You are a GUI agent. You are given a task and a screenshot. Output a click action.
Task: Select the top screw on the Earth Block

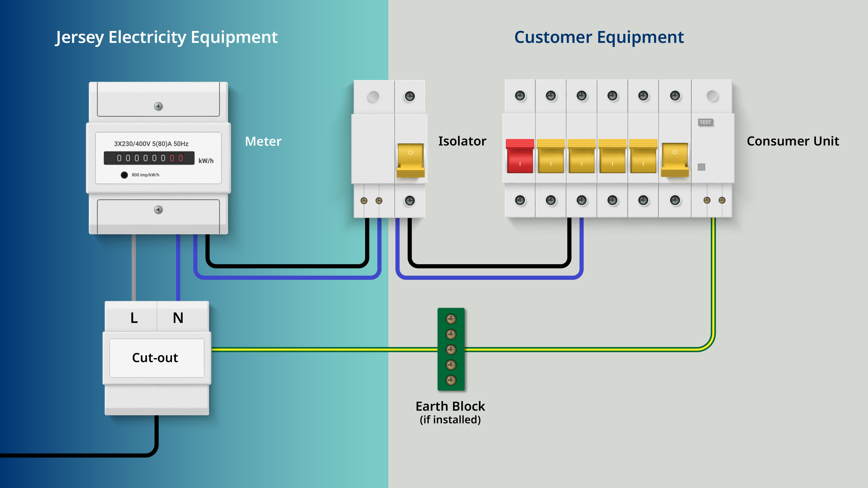point(451,318)
